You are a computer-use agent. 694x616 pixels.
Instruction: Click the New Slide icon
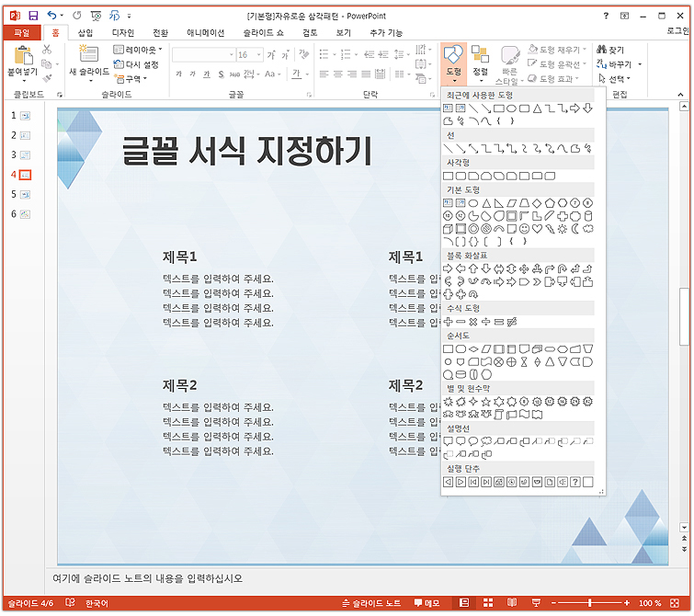click(88, 53)
